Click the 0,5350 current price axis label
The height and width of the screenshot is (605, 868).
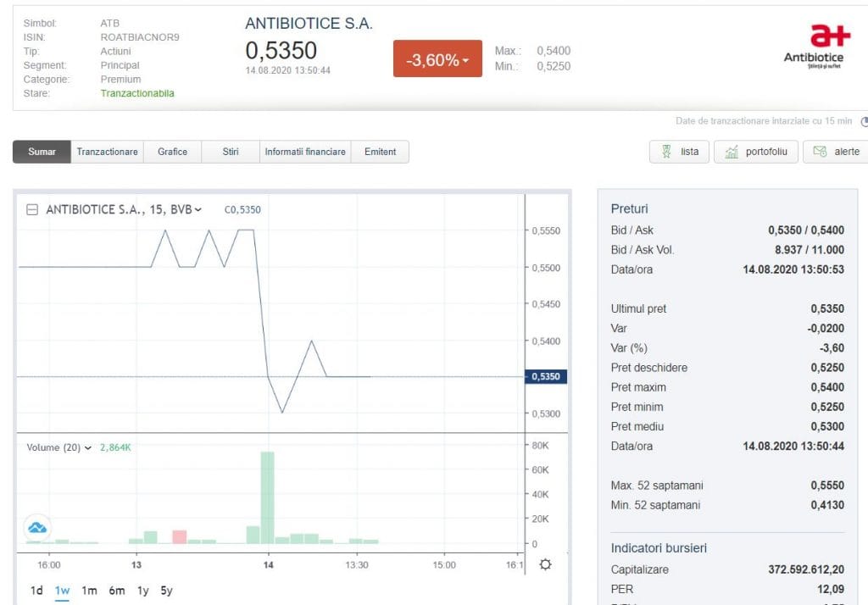tap(546, 376)
